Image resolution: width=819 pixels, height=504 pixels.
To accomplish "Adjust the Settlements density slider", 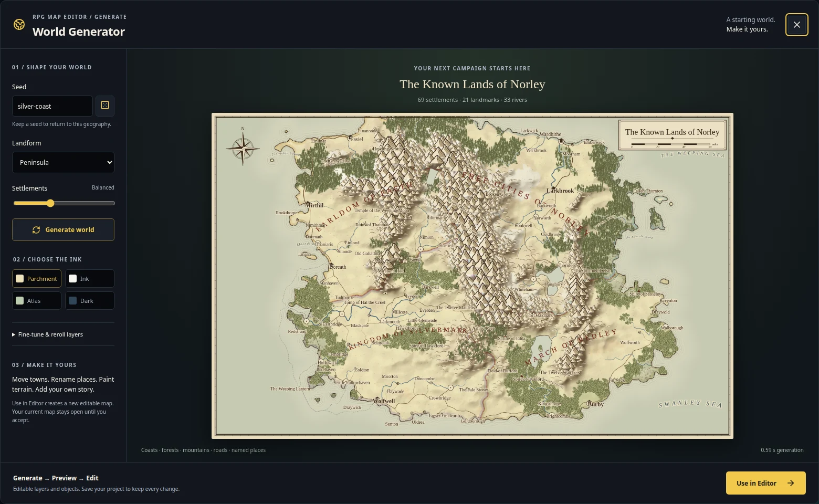I will pyautogui.click(x=64, y=203).
